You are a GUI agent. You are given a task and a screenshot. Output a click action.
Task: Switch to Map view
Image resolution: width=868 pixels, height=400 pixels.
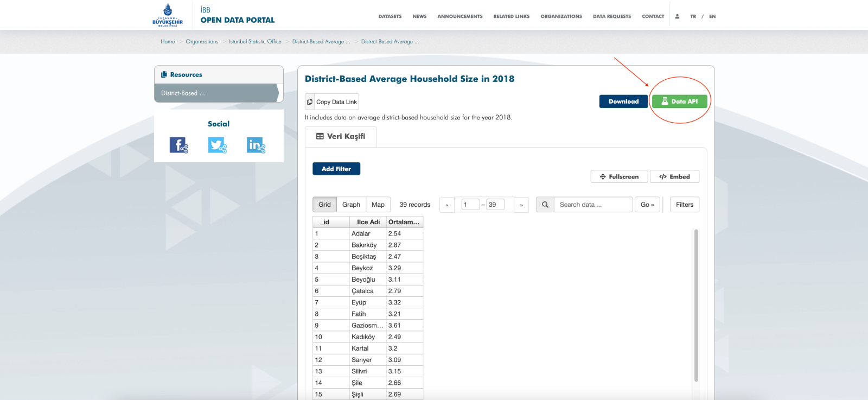(378, 205)
